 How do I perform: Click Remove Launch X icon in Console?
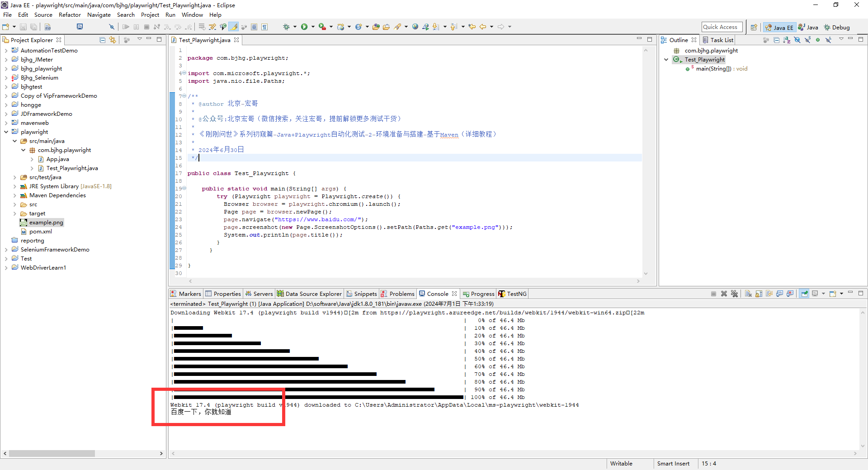(x=724, y=294)
